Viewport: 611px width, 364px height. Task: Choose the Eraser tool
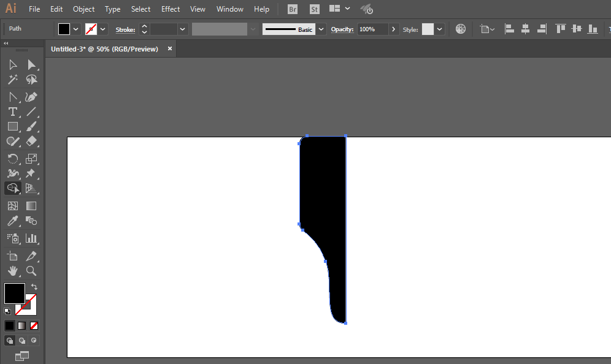[31, 142]
